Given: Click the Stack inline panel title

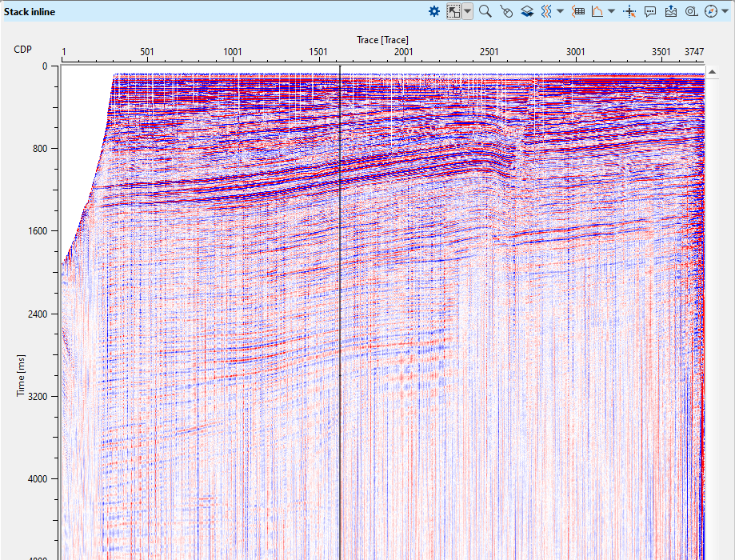Looking at the screenshot, I should 30,12.
